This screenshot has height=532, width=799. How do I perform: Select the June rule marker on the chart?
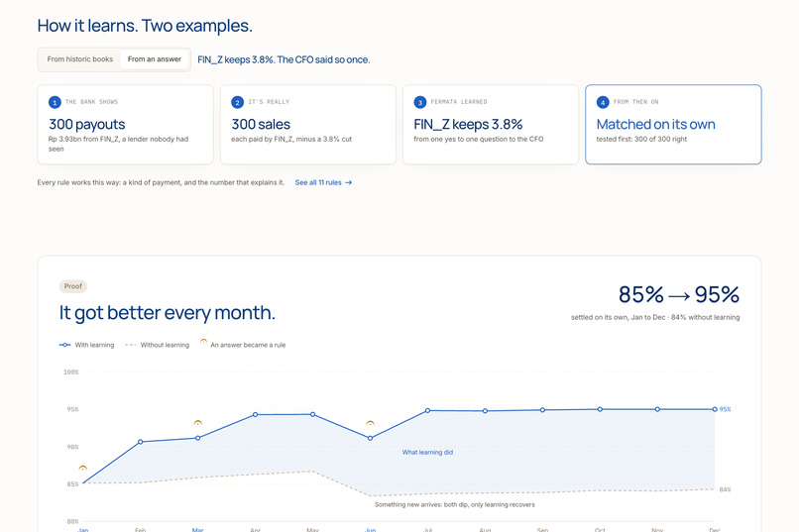click(x=370, y=424)
